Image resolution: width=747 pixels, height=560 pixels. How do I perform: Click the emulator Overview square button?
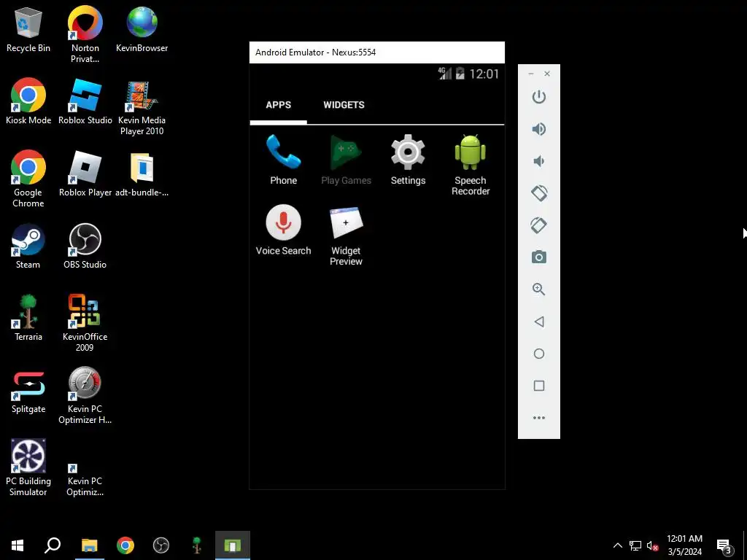(x=539, y=386)
